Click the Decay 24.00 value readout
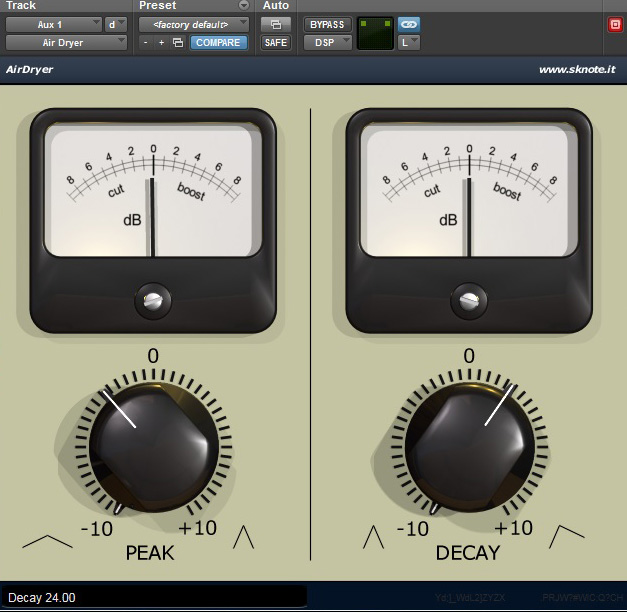The height and width of the screenshot is (613, 627). coord(154,597)
